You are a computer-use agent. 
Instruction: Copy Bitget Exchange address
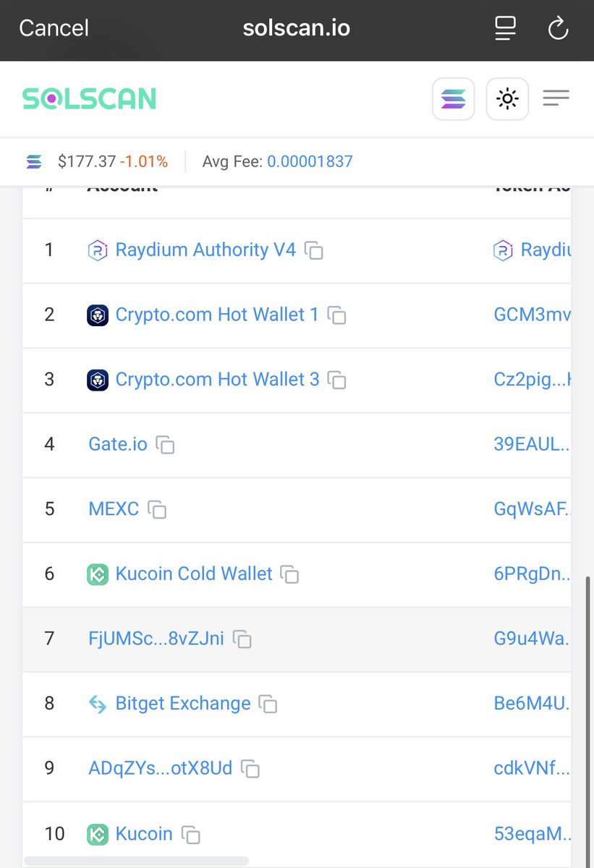pos(268,704)
